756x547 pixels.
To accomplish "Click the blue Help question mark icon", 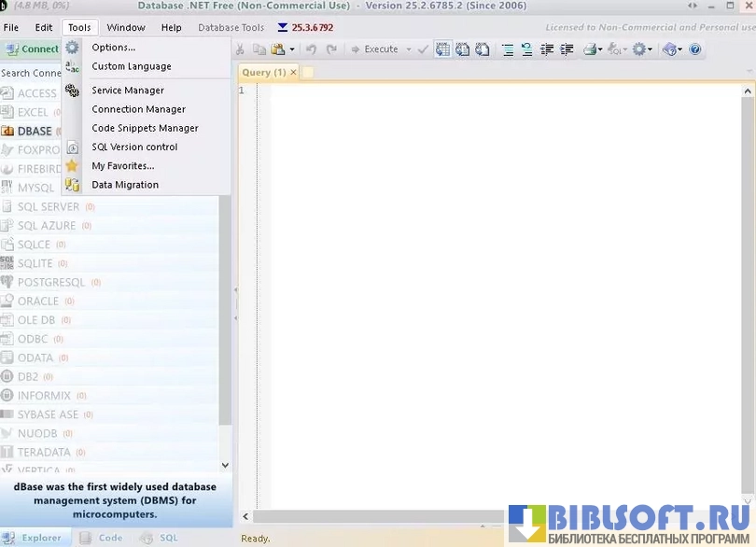I will 694,49.
